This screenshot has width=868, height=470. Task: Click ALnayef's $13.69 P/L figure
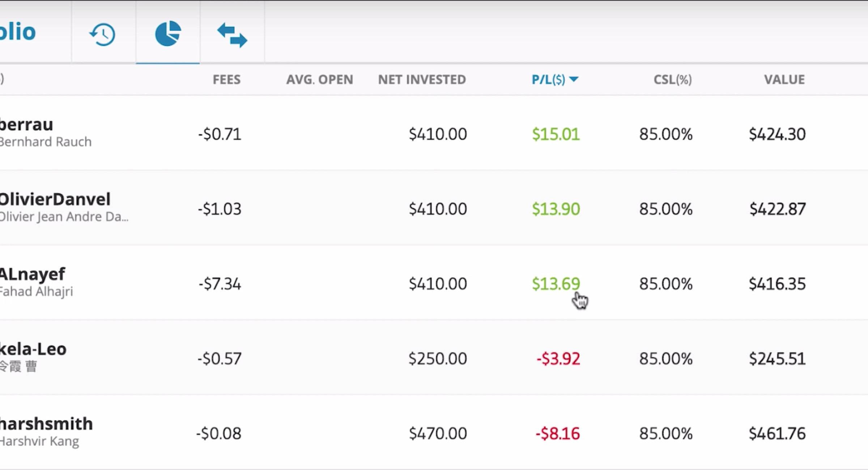click(x=556, y=284)
